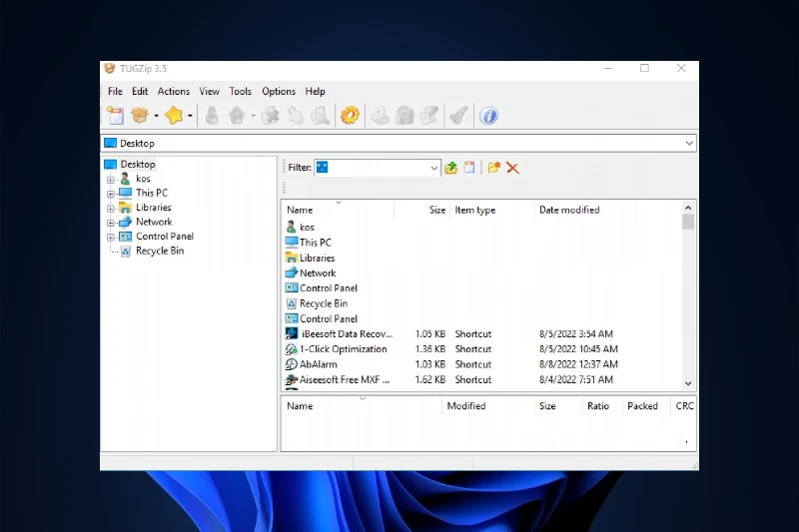Expand the kos node in folder tree
Image resolution: width=799 pixels, height=532 pixels.
pos(111,180)
